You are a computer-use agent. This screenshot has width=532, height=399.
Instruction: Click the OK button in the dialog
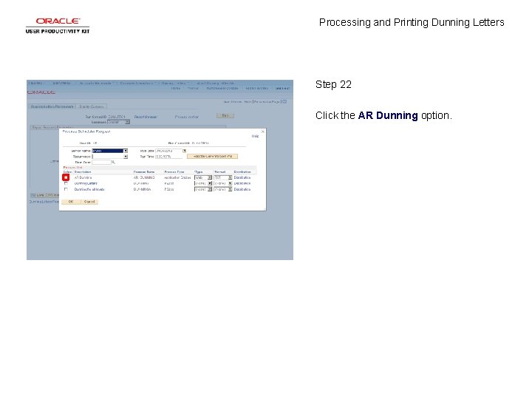(x=71, y=202)
